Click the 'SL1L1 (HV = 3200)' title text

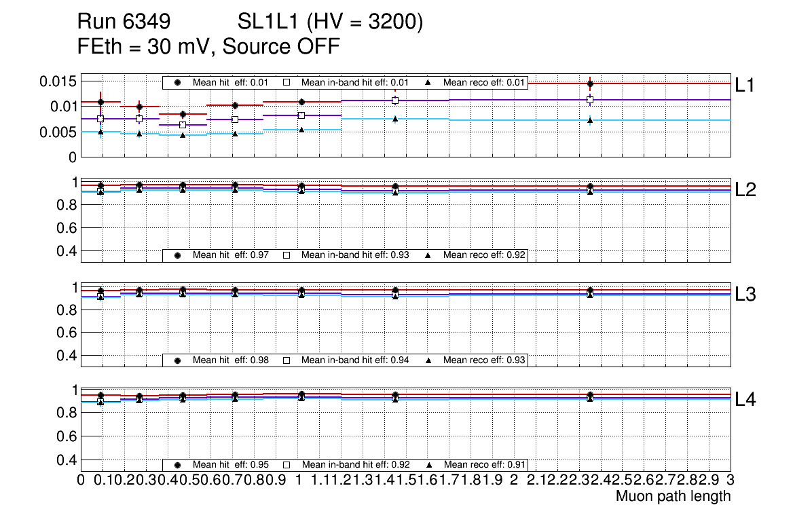coord(330,23)
